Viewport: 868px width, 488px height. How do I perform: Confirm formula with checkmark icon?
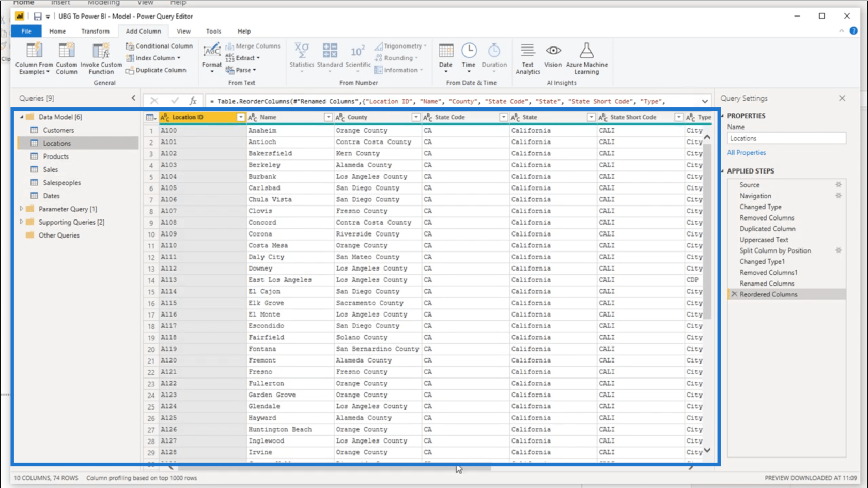tap(175, 101)
